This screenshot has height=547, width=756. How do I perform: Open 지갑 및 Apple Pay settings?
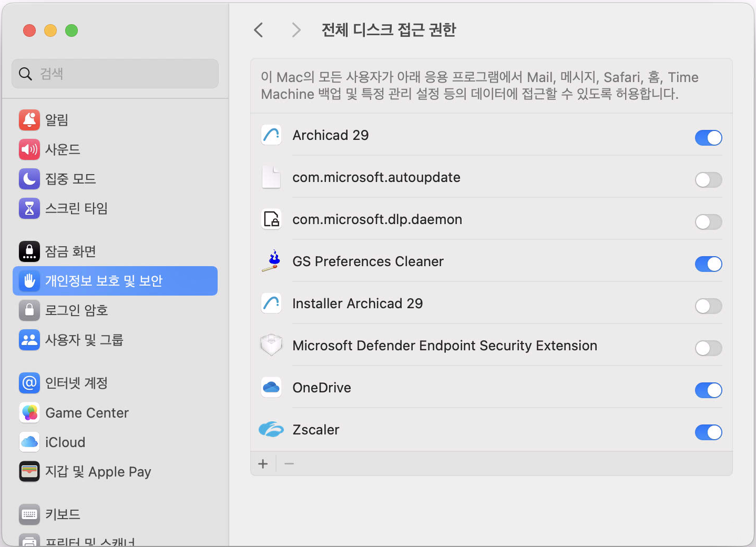(x=98, y=472)
